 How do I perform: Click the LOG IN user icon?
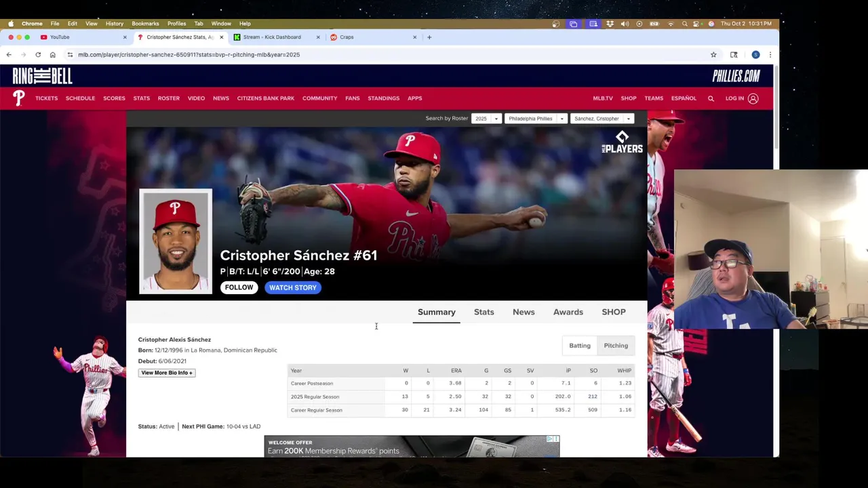[x=753, y=98]
